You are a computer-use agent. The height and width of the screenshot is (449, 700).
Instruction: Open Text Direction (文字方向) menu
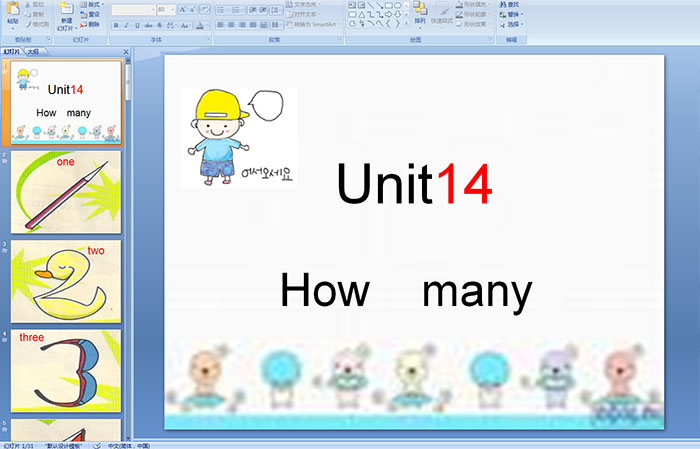(304, 4)
